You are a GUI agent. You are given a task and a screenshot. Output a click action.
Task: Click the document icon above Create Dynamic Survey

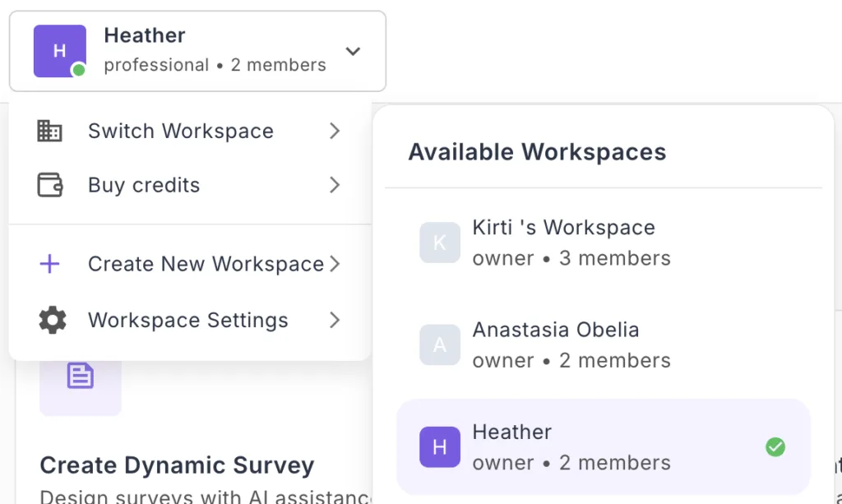coord(80,377)
